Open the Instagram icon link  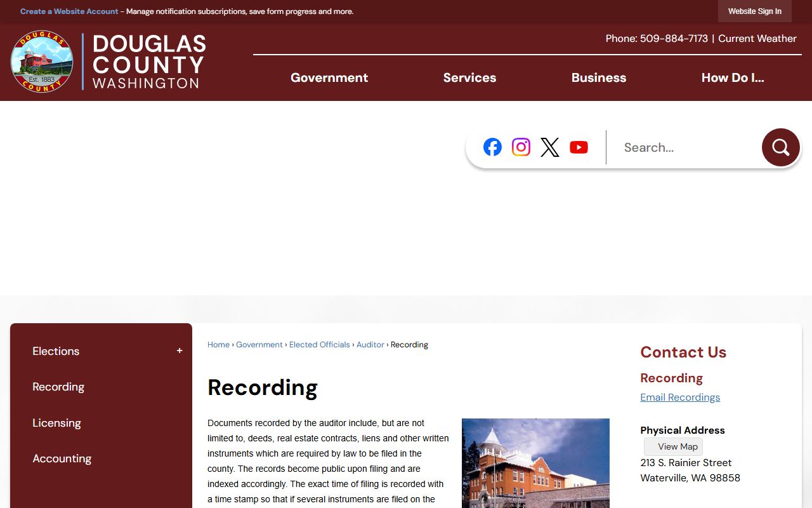click(521, 147)
